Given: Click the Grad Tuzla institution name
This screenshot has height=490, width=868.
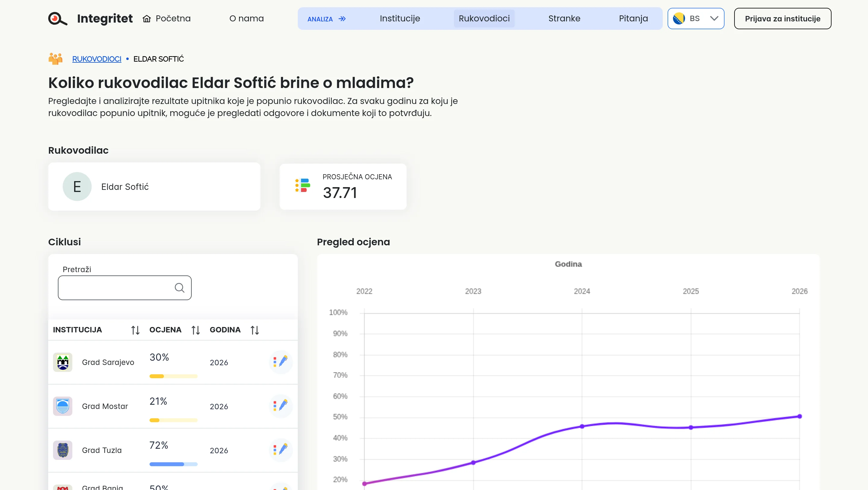Looking at the screenshot, I should point(102,450).
